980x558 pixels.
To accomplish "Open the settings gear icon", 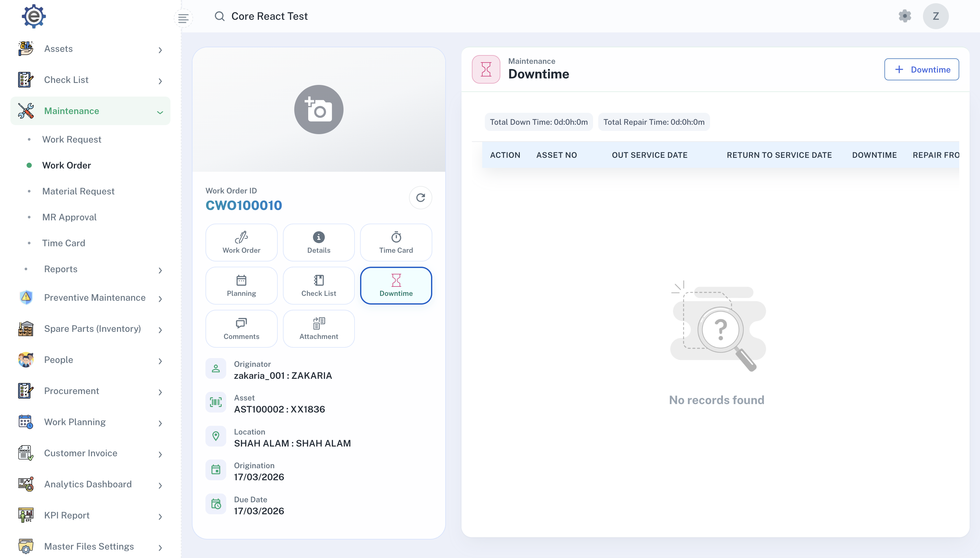I will pos(904,16).
